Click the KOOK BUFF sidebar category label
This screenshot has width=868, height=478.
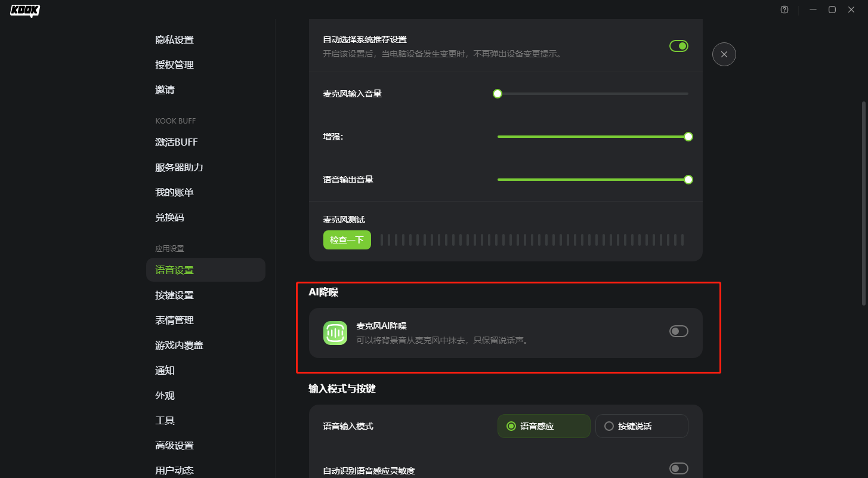click(x=175, y=121)
